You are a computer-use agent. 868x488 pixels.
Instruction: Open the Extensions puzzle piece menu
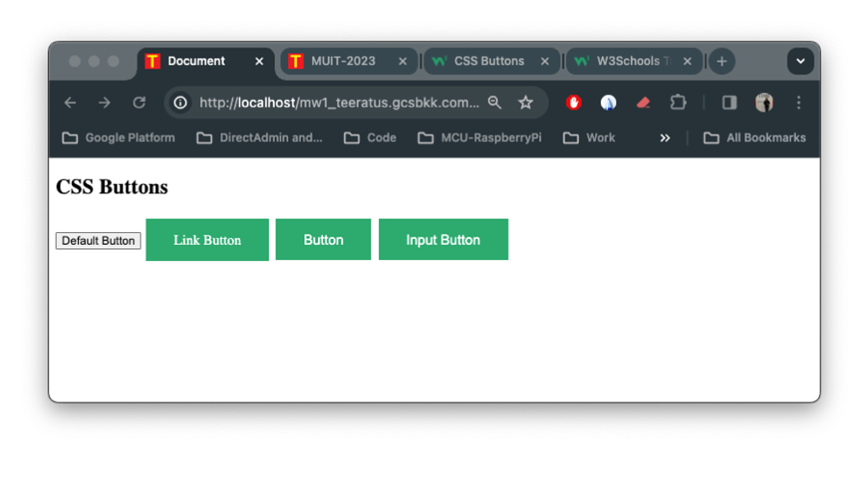pos(678,103)
